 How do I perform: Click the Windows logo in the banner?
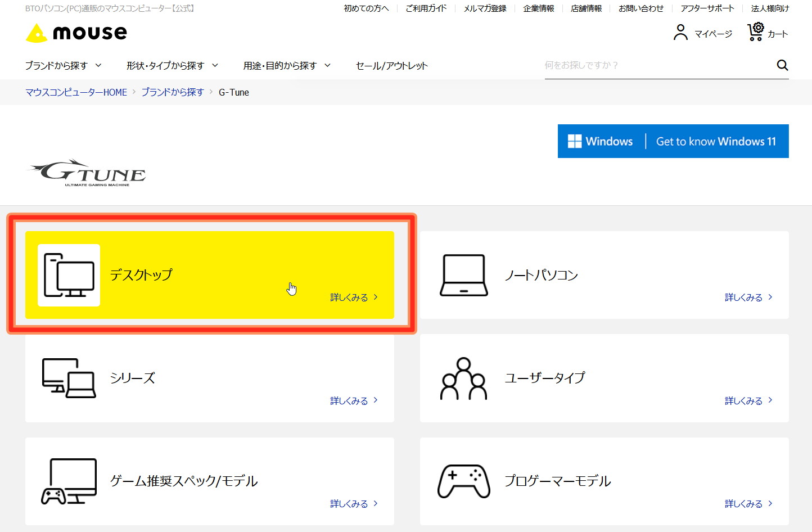(575, 141)
